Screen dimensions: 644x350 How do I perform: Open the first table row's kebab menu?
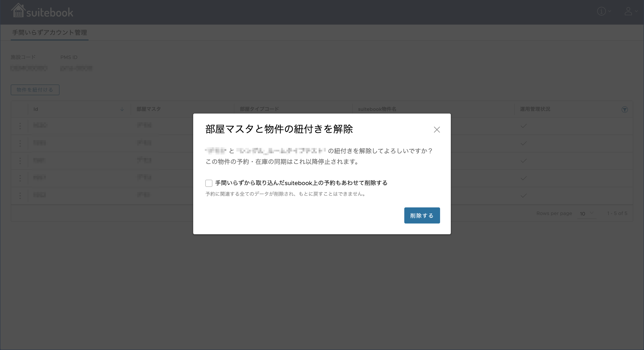pyautogui.click(x=20, y=126)
